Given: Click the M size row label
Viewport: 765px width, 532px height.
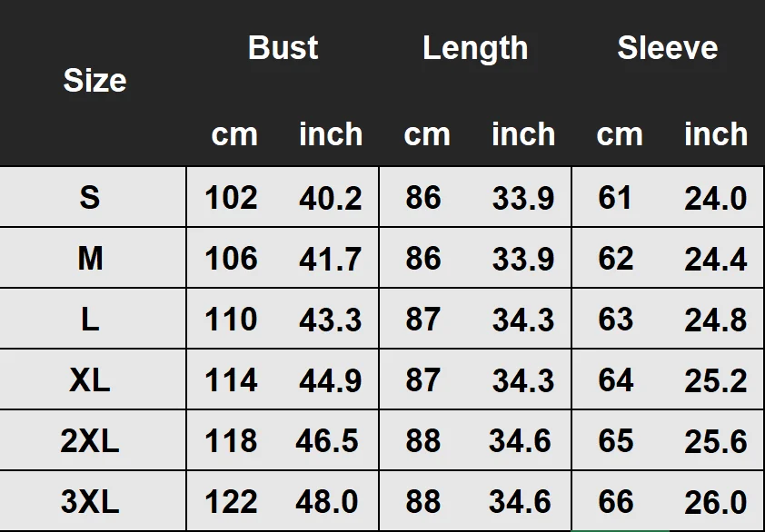Looking at the screenshot, I should pos(90,258).
